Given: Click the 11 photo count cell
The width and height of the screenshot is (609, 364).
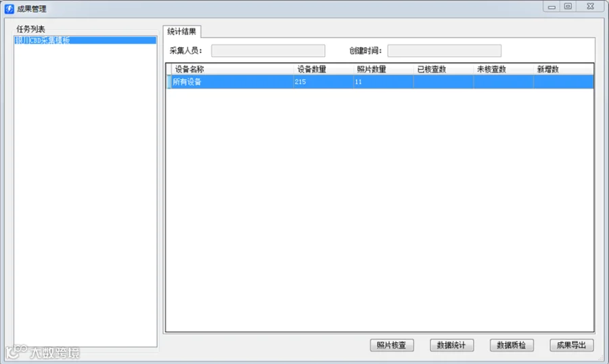Looking at the screenshot, I should [x=384, y=82].
